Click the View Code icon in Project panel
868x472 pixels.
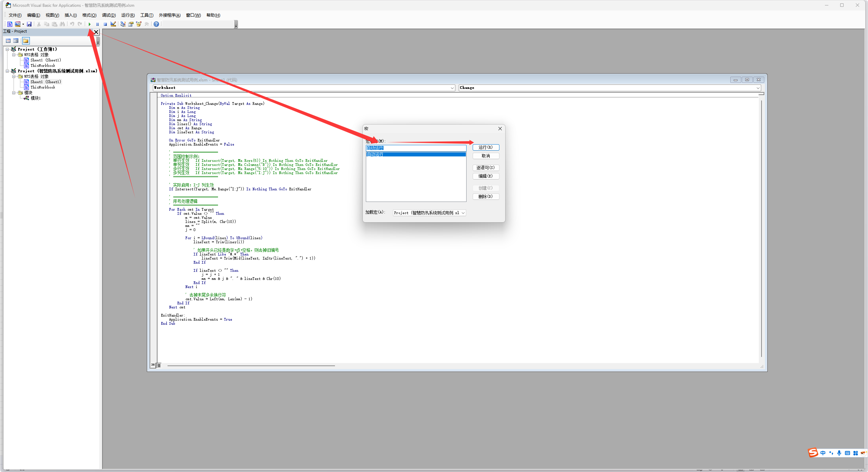coord(8,41)
